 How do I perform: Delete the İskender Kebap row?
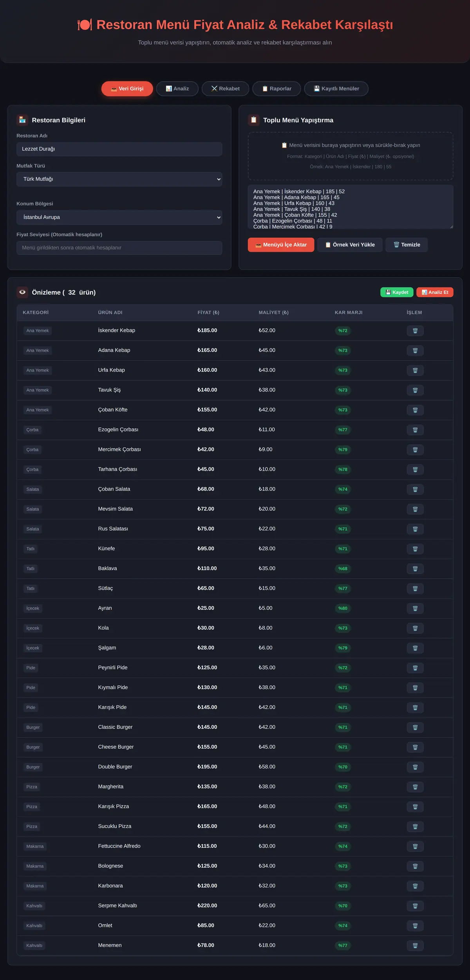[415, 331]
